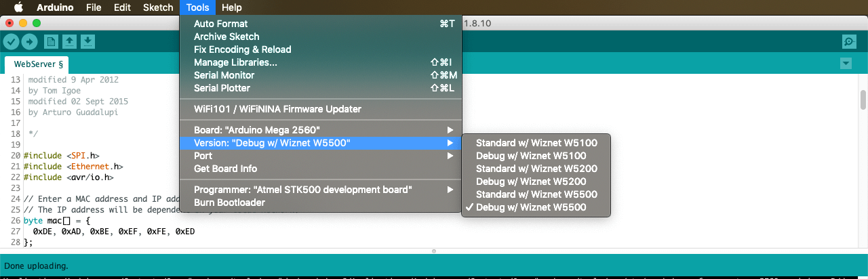Image resolution: width=868 pixels, height=279 pixels.
Task: Click 'modified 9 Apr 2012' comment
Action: (x=73, y=79)
